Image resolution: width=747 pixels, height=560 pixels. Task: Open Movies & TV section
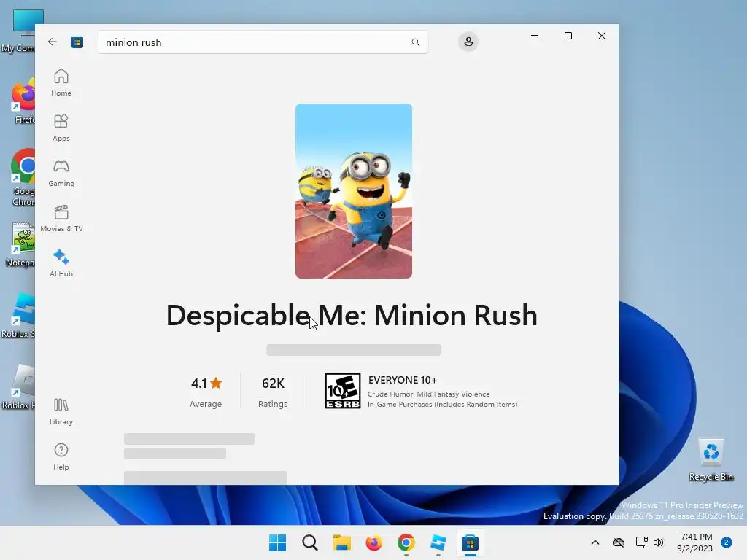[x=61, y=219]
